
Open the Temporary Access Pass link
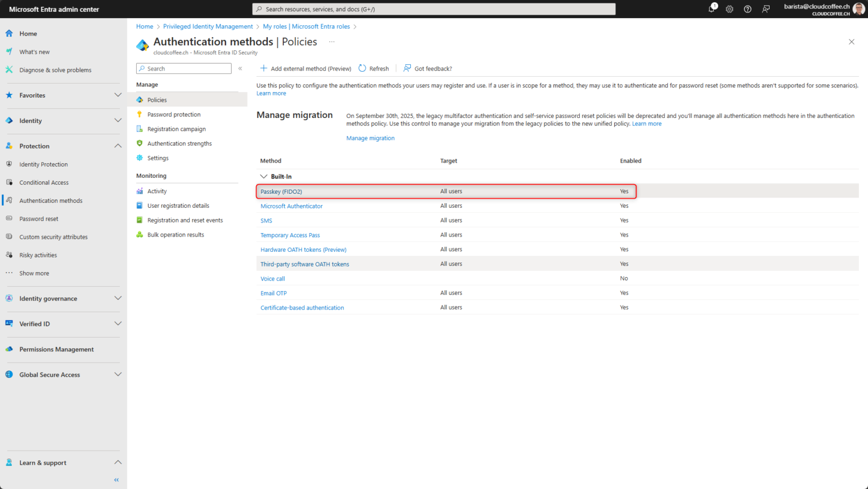click(290, 235)
